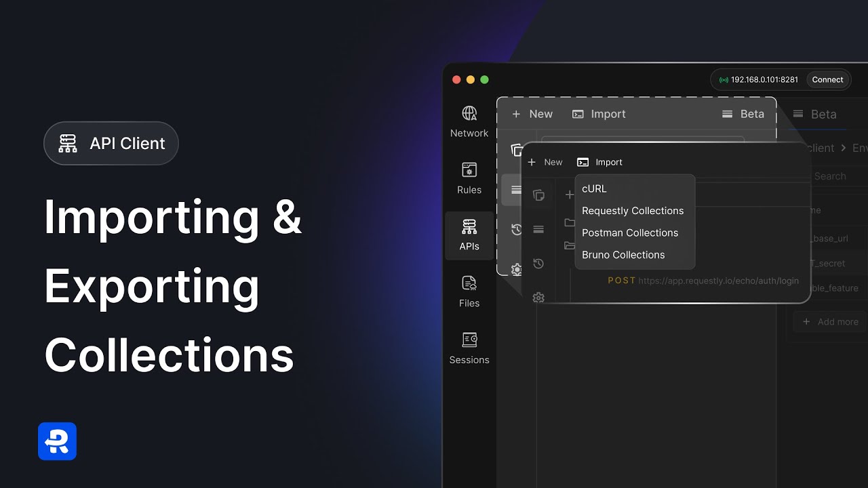Open the Files section in the sidebar
Screen dimensions: 868x488
(469, 292)
